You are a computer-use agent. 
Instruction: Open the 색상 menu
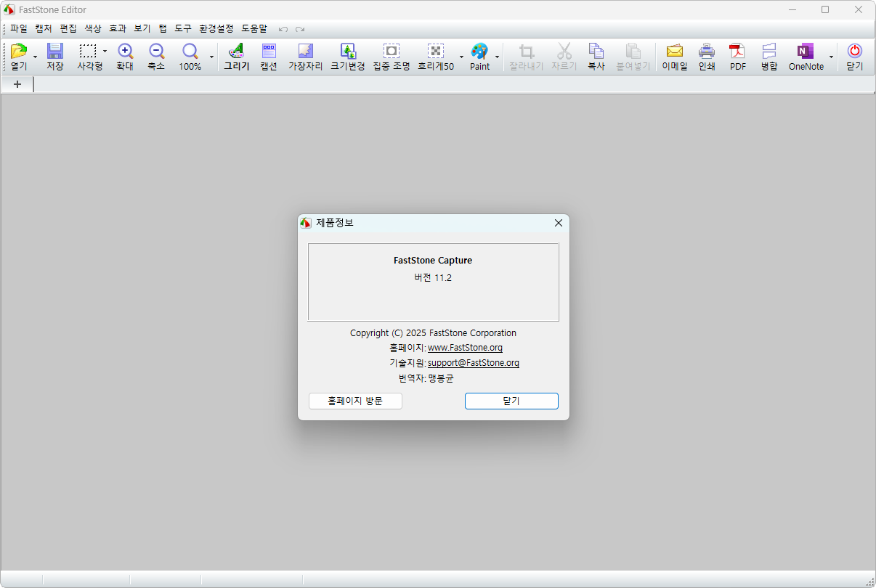click(93, 29)
